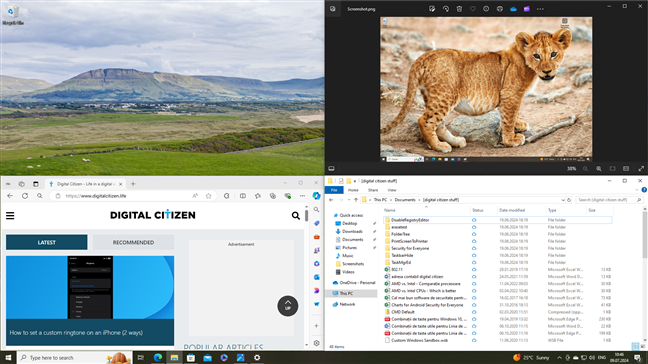Sort files by Date modified column
Screen dimensions: 648x364
pos(512,210)
